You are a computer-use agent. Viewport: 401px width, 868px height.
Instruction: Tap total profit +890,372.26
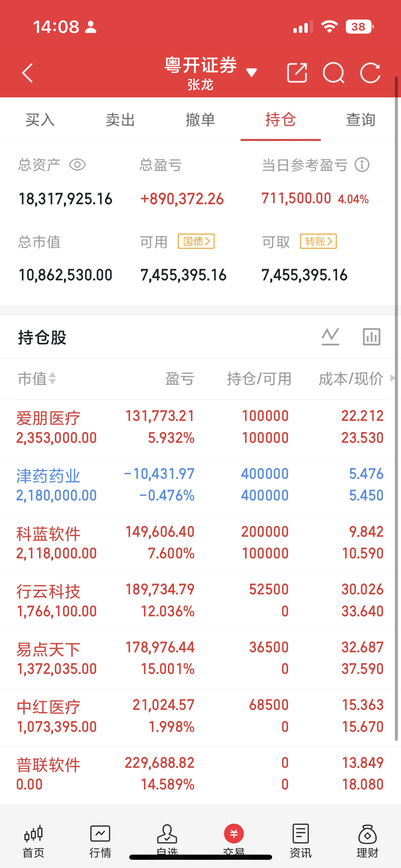(x=182, y=199)
